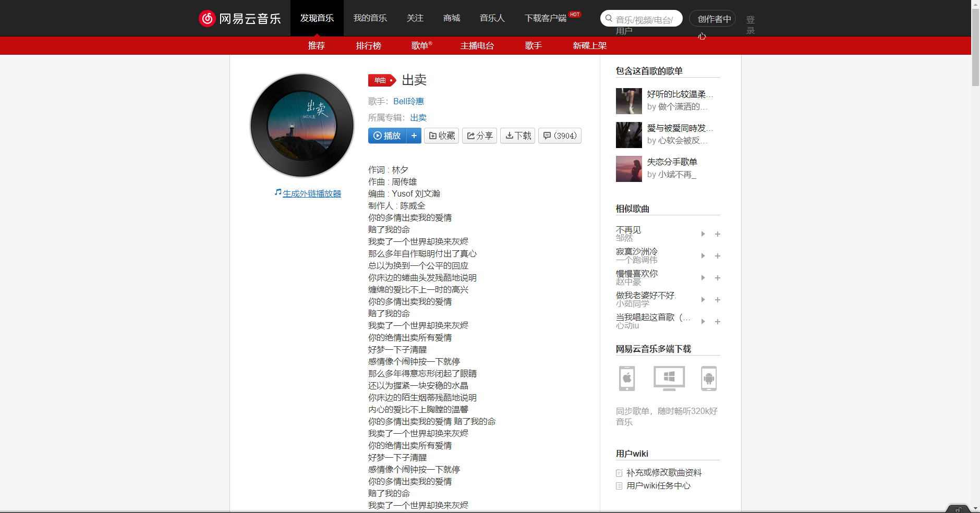Click the Windows client download icon
Image resolution: width=980 pixels, height=513 pixels.
[668, 378]
